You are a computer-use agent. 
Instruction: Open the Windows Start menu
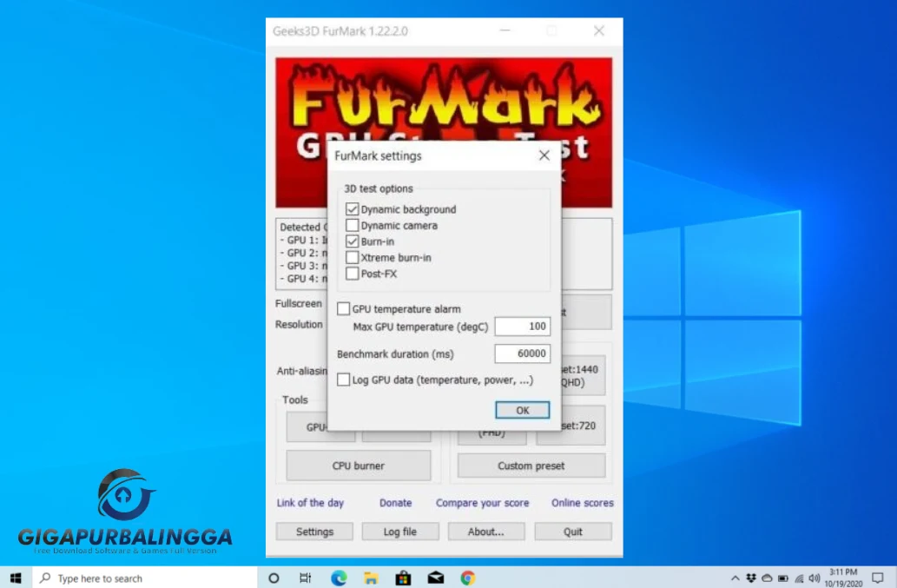click(x=16, y=578)
